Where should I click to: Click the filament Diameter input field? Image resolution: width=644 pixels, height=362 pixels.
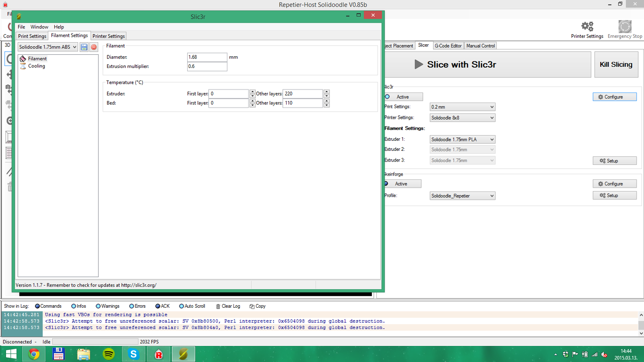pos(207,57)
